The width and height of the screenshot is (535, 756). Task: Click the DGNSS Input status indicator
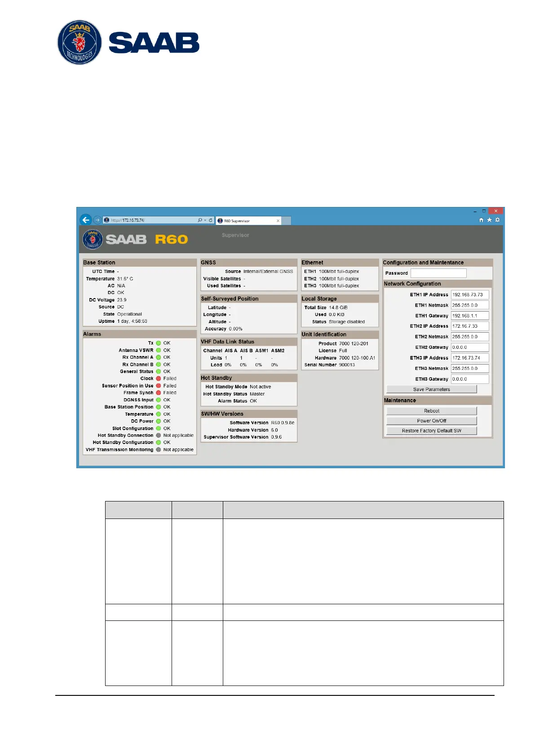coord(159,400)
